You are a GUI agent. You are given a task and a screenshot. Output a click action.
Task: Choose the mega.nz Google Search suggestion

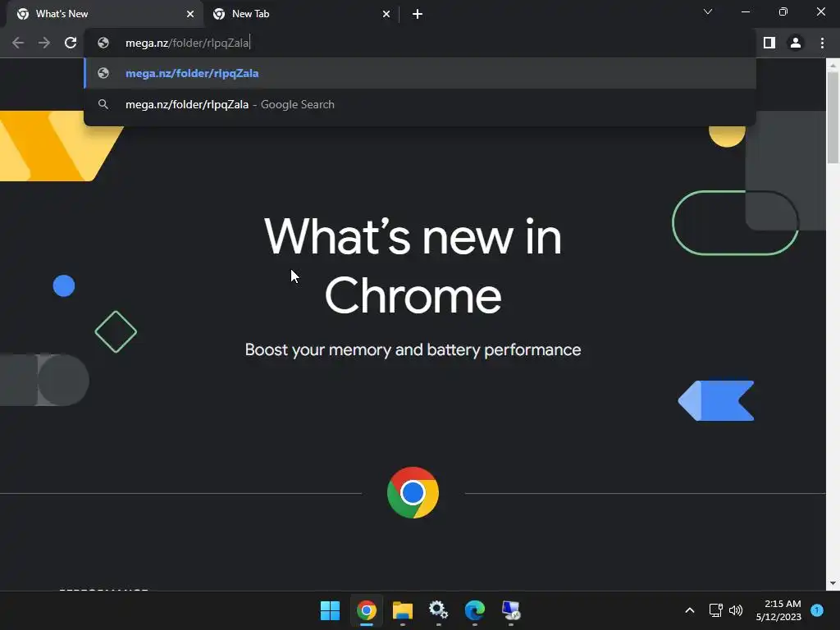(x=420, y=104)
